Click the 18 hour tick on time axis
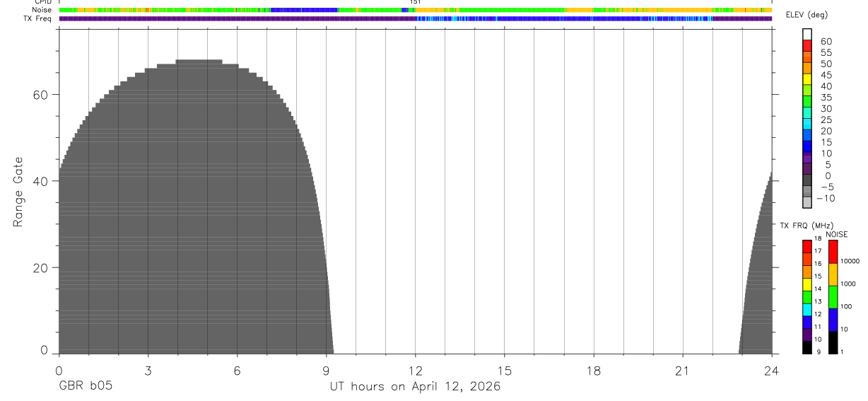Viewport: 868px width, 401px height. pos(594,370)
